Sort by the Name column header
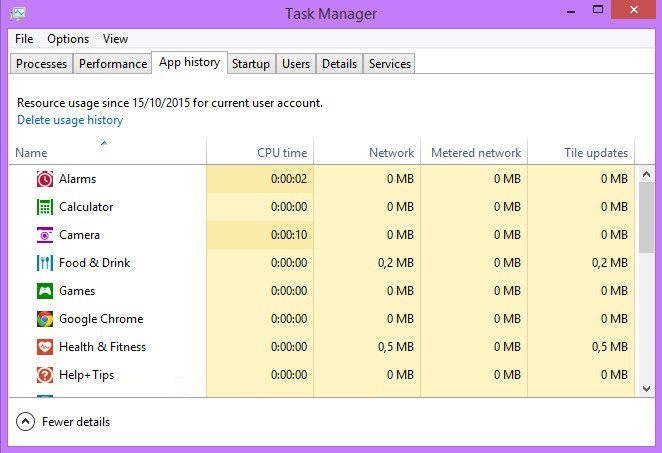Viewport: 662px width, 453px height. 108,151
